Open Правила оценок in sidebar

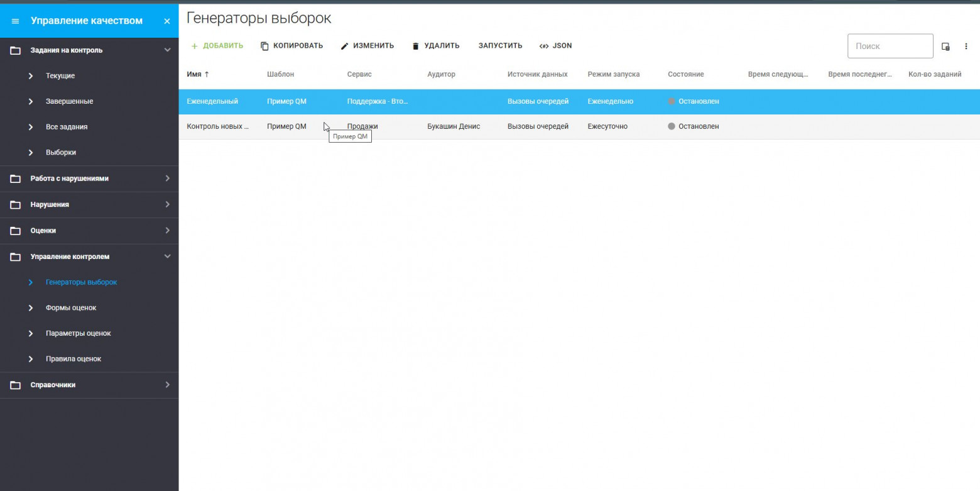coord(73,359)
